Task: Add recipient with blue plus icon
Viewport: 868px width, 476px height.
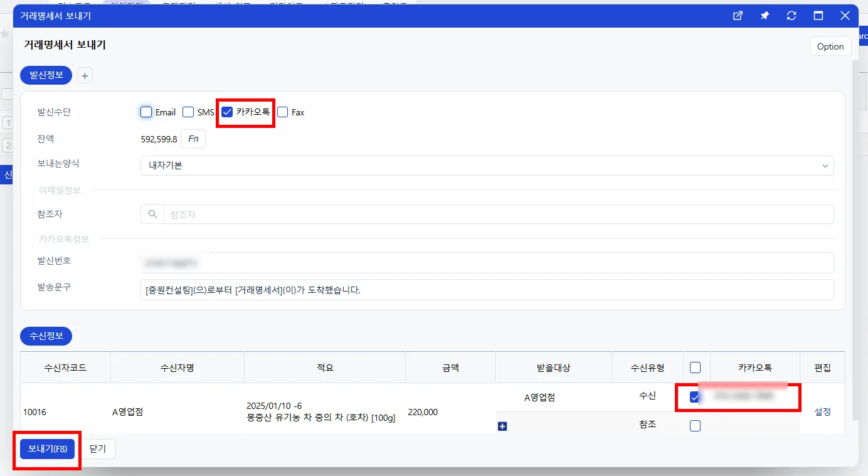Action: click(x=502, y=426)
